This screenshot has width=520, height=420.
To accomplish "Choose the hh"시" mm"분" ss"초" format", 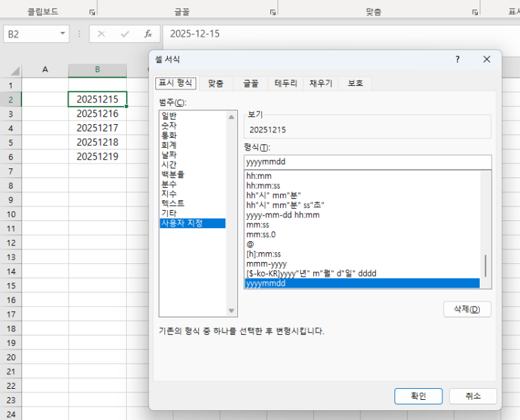I will [x=362, y=205].
